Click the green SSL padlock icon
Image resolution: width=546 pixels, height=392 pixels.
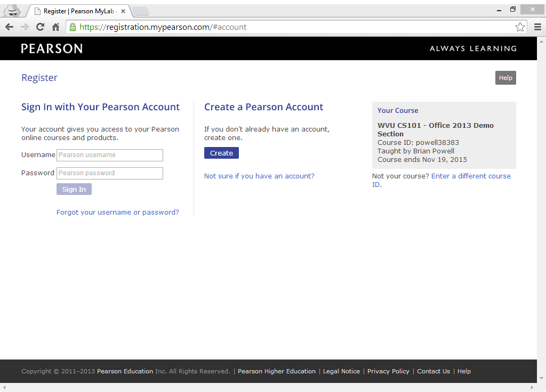point(73,27)
